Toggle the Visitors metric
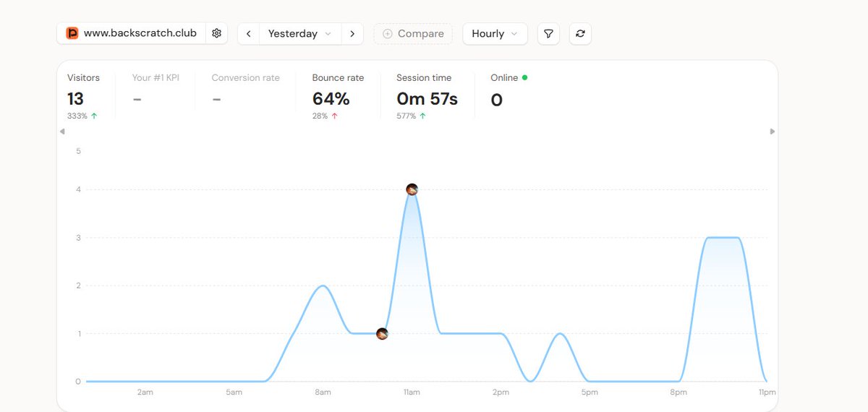868x412 pixels. click(83, 77)
